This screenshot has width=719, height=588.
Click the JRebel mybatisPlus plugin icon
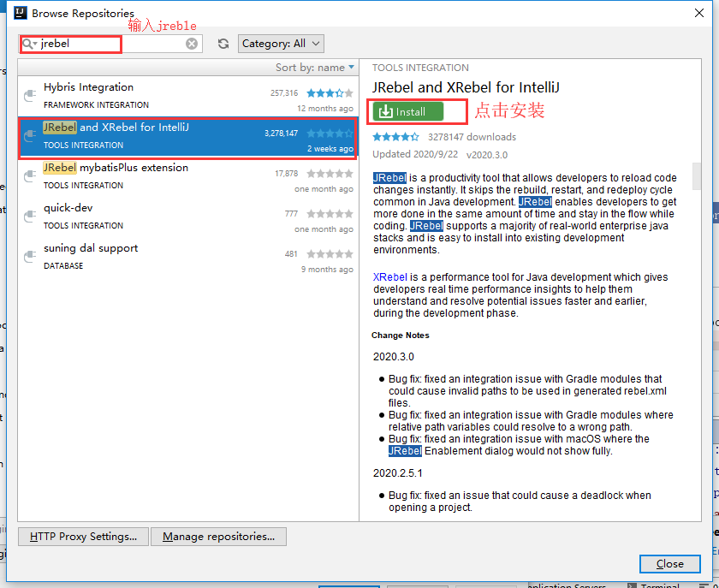click(x=30, y=176)
